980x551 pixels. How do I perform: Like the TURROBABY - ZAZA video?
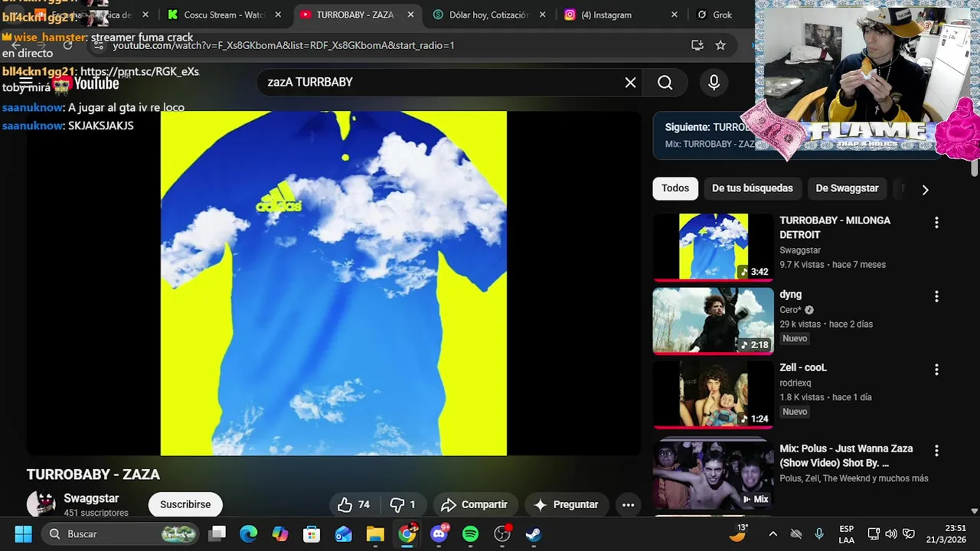click(353, 504)
